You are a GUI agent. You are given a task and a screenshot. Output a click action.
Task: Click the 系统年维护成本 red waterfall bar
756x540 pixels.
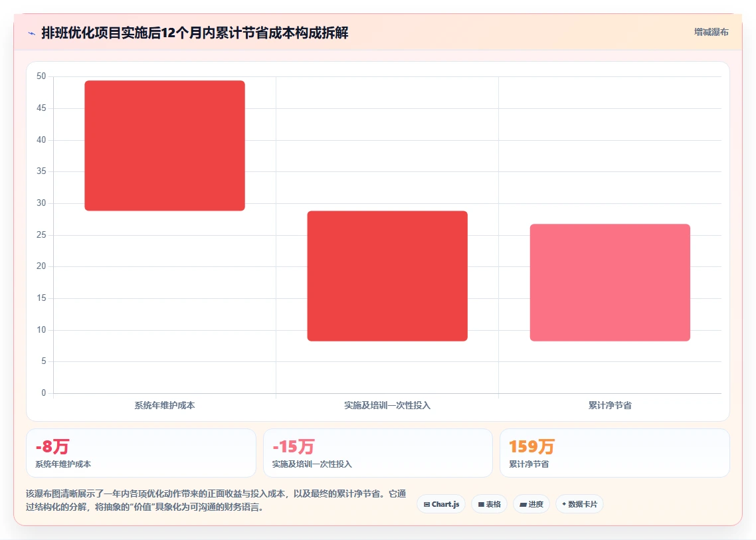click(x=165, y=145)
